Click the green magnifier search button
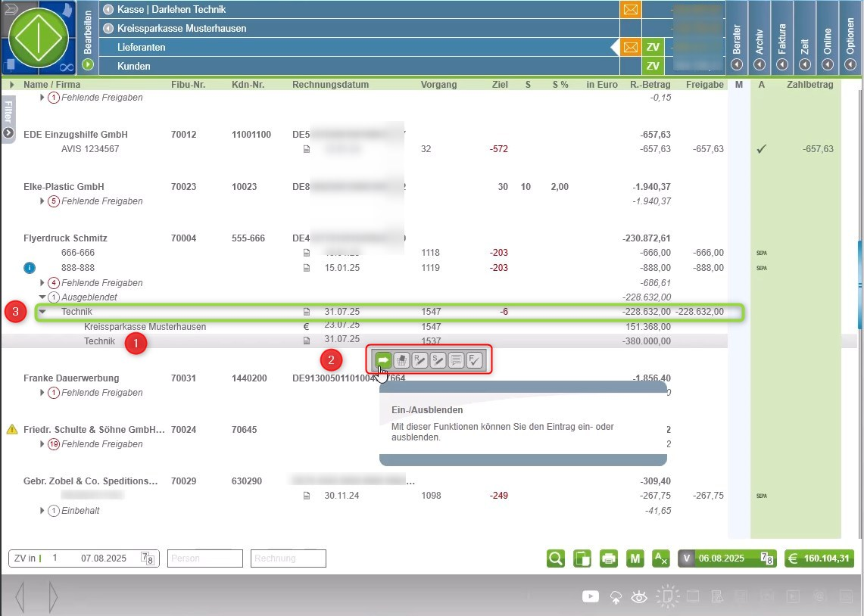864x616 pixels. pos(556,558)
